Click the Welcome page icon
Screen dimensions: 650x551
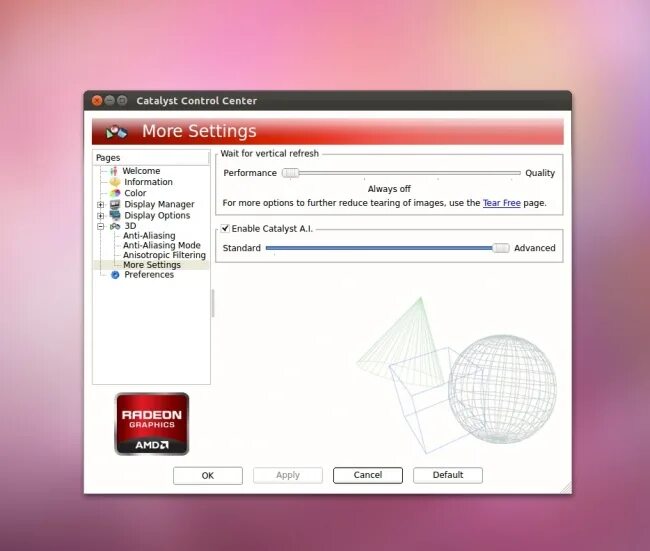114,171
